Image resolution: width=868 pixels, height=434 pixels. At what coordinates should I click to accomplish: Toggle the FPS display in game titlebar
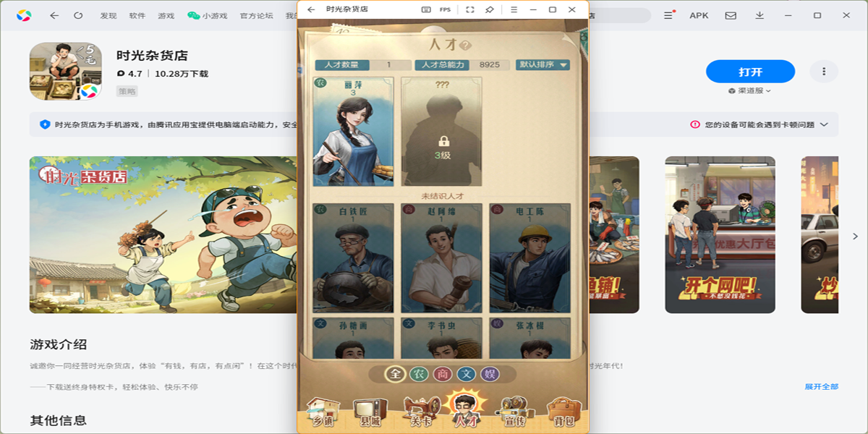pyautogui.click(x=446, y=9)
